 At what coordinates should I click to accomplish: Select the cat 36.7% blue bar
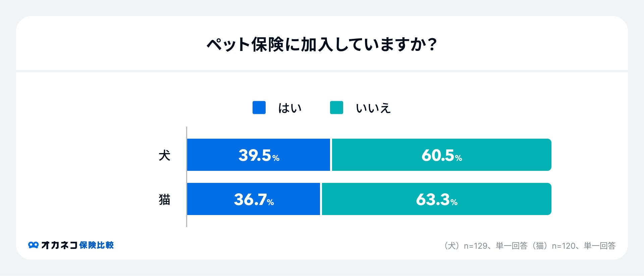[x=253, y=199]
